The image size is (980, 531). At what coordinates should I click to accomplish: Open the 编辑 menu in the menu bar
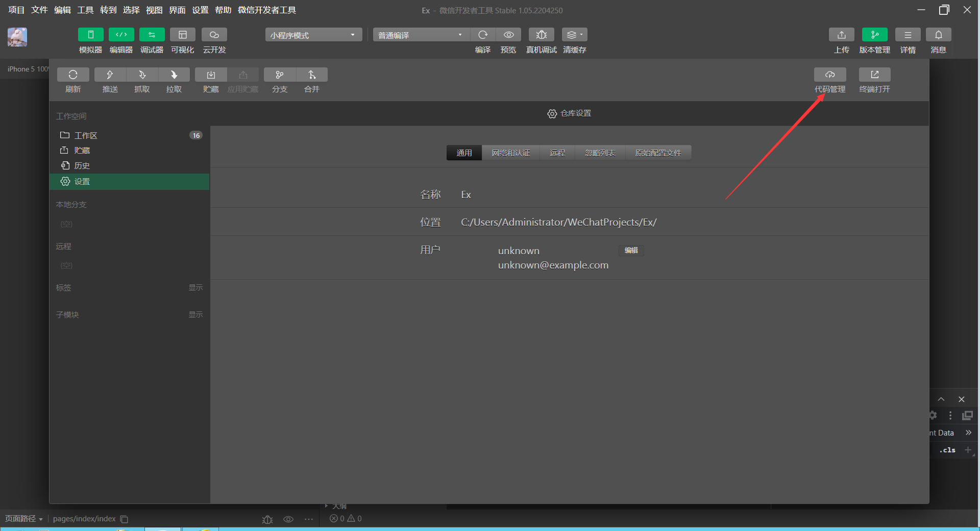coord(62,10)
